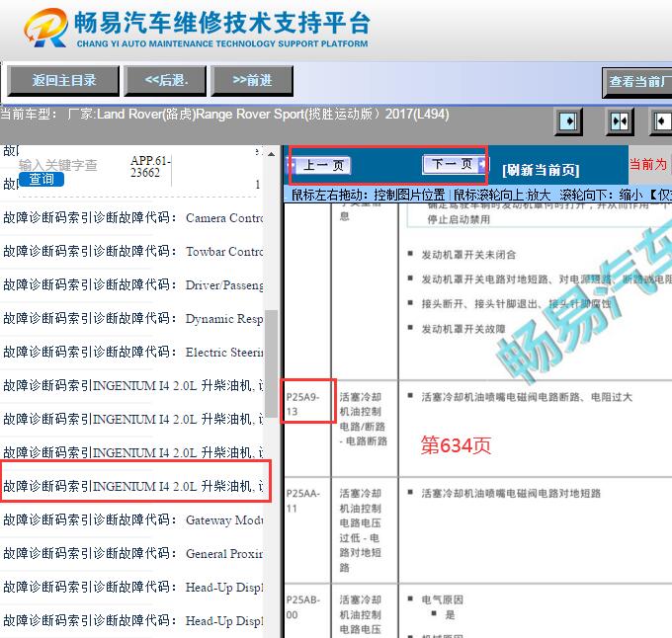Click the 当前为 red status text
Viewport: 672px width, 638px height.
pyautogui.click(x=648, y=164)
